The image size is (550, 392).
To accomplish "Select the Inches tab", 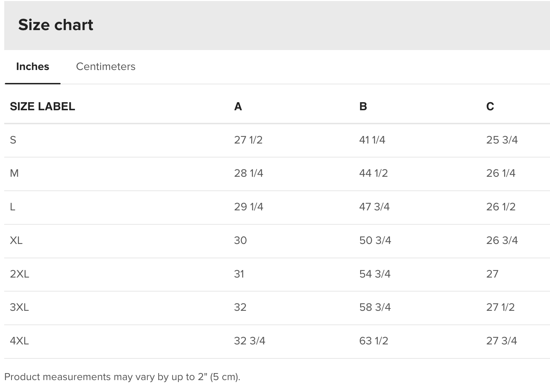I will [x=33, y=66].
